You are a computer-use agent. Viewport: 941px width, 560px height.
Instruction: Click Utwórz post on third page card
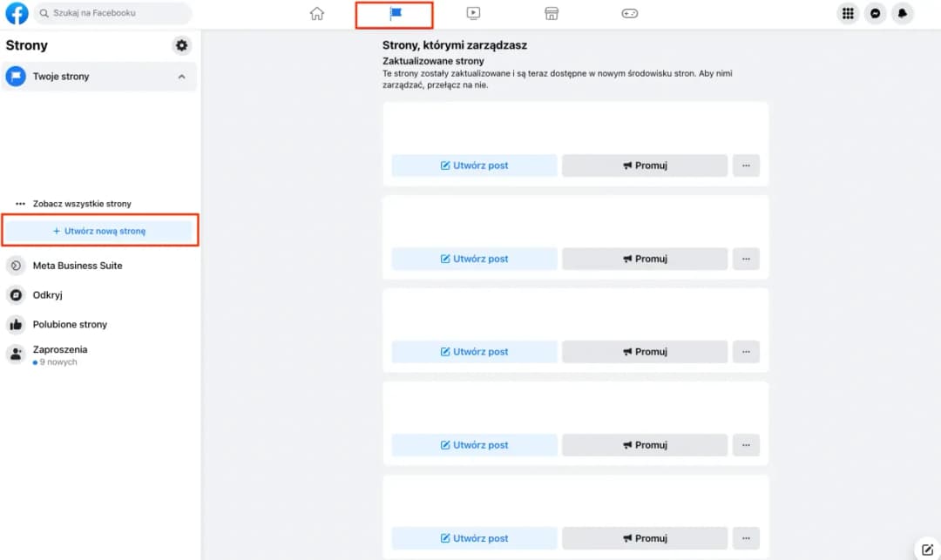(x=474, y=352)
